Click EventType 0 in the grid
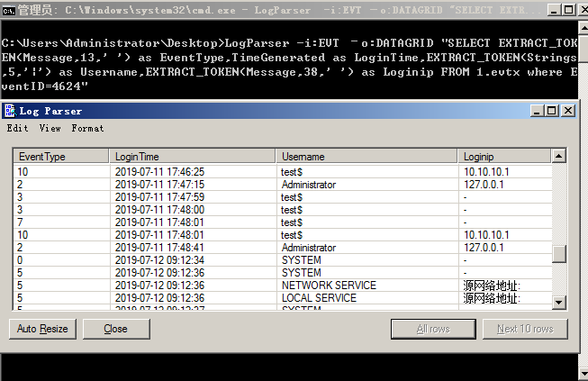This screenshot has height=381, width=588. point(61,260)
